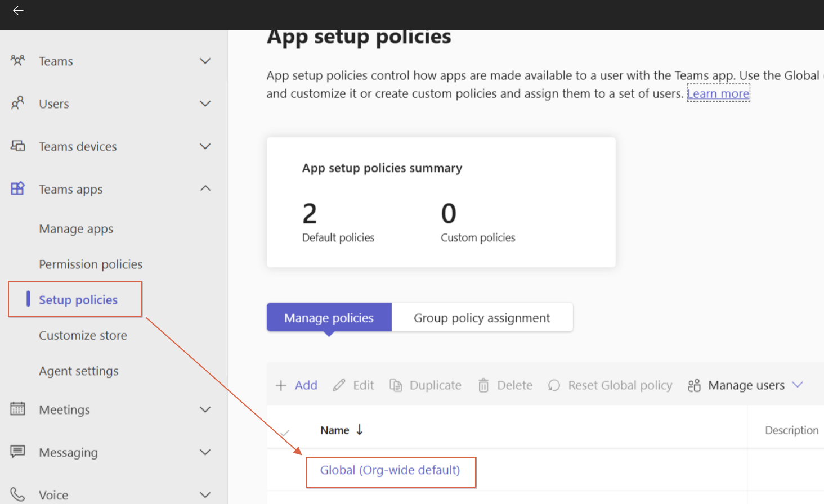Click the back arrow icon
This screenshot has height=504, width=824.
pyautogui.click(x=18, y=11)
